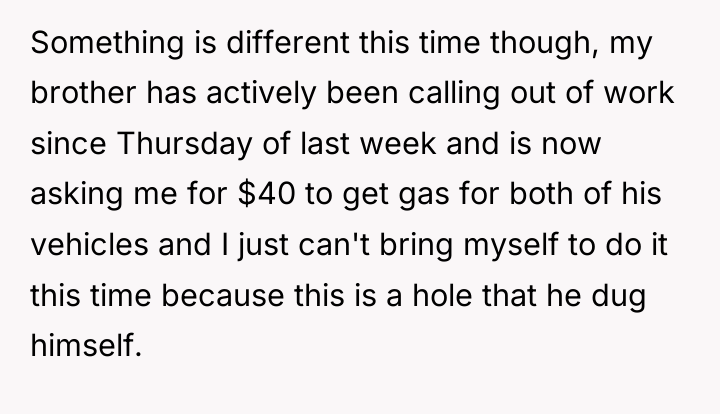Click the final word "himself."

[85, 345]
